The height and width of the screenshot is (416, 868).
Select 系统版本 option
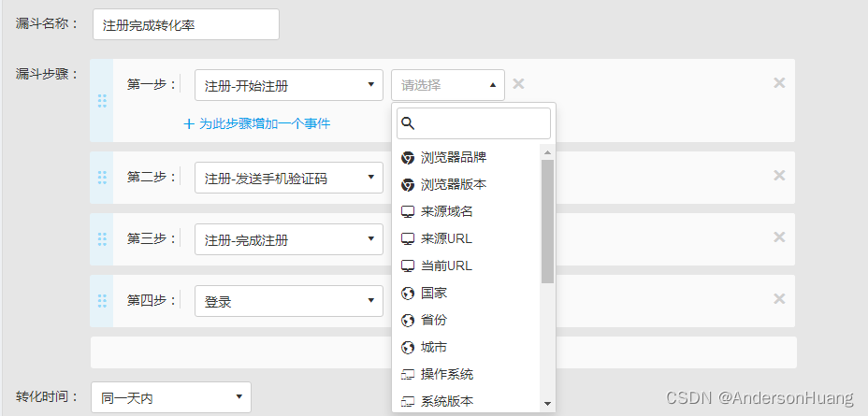click(466, 402)
